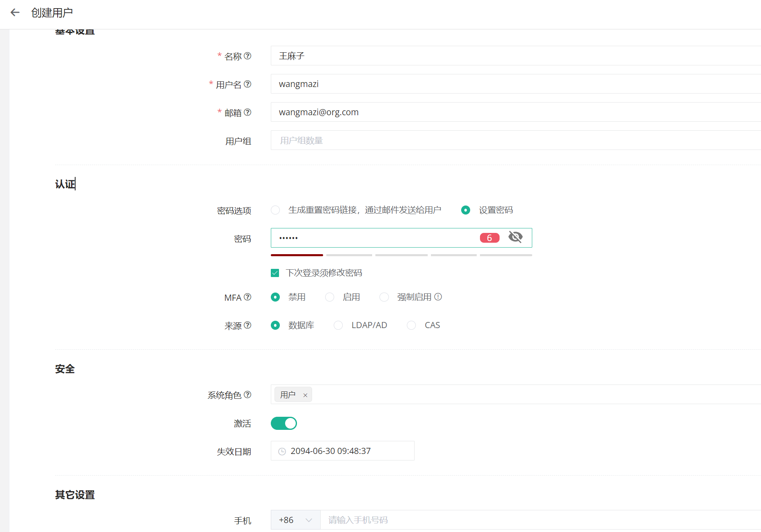761x532 pixels.
Task: Click the help icon beside 名称 label
Action: (x=248, y=56)
